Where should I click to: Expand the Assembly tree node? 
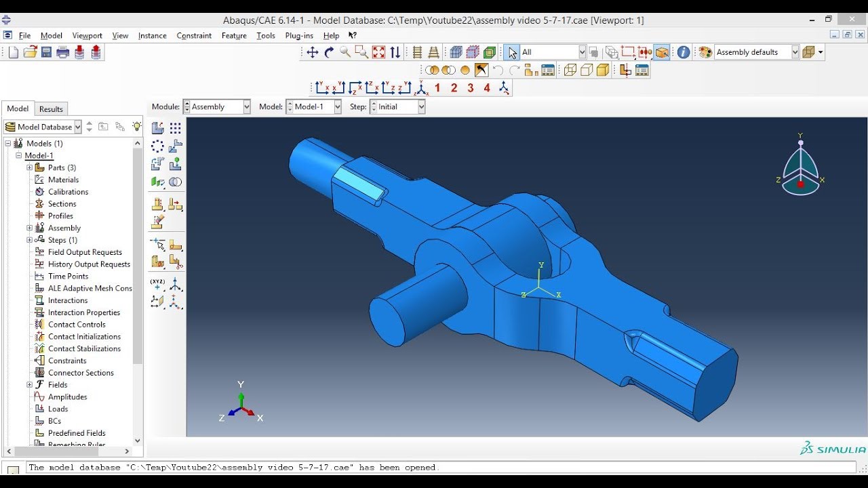(x=30, y=228)
